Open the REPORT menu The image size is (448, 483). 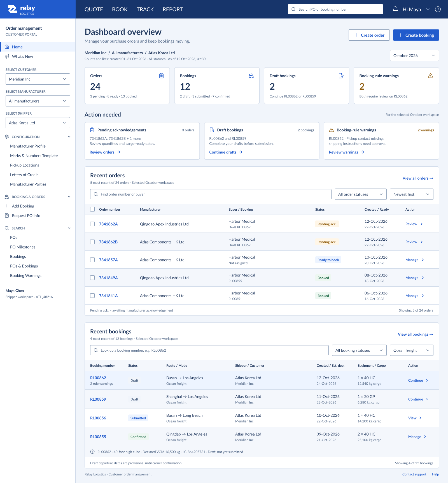pyautogui.click(x=173, y=9)
